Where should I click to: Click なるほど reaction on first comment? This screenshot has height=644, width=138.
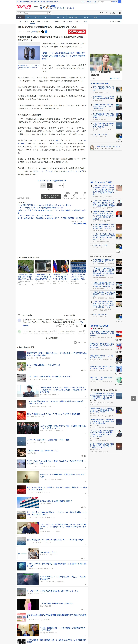tap(70, 326)
